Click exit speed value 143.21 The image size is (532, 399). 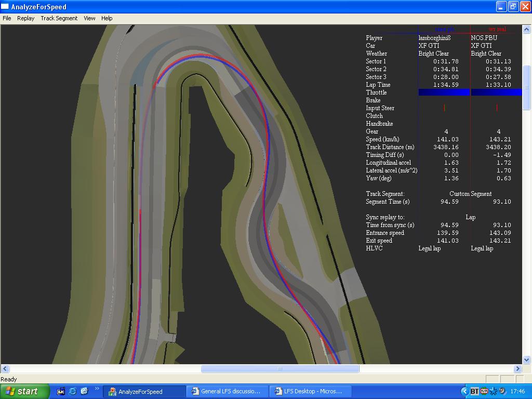pyautogui.click(x=500, y=241)
